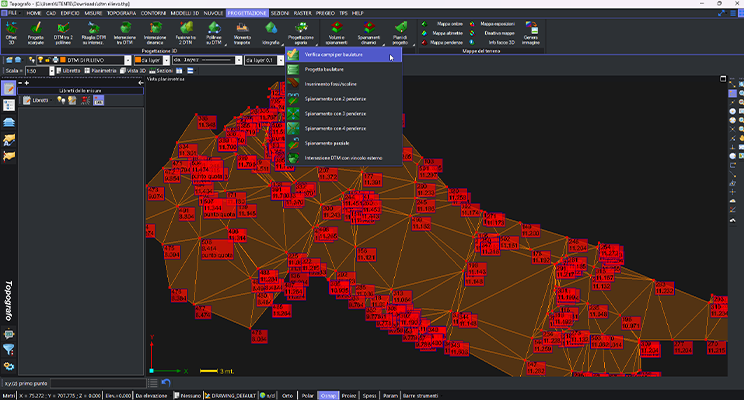Click Barre strumenti in status bar
Image resolution: width=744 pixels, height=400 pixels.
tap(420, 396)
